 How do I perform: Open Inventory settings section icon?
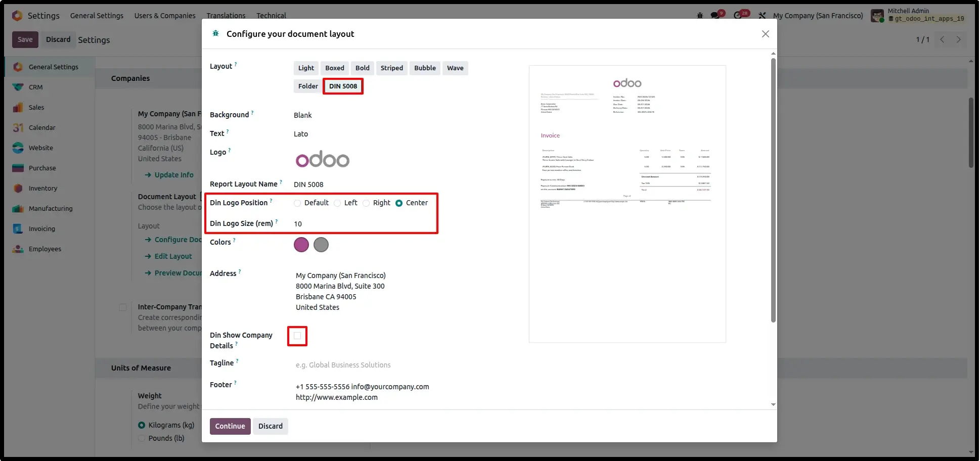point(18,188)
